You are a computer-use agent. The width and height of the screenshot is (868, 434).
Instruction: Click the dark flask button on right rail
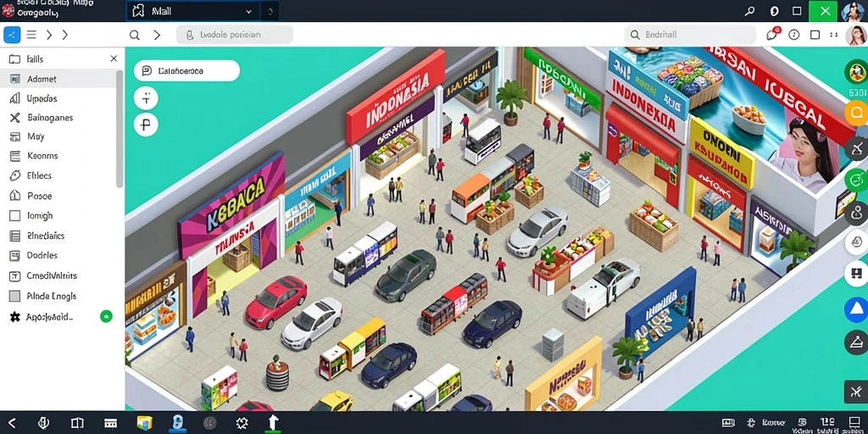[856, 342]
